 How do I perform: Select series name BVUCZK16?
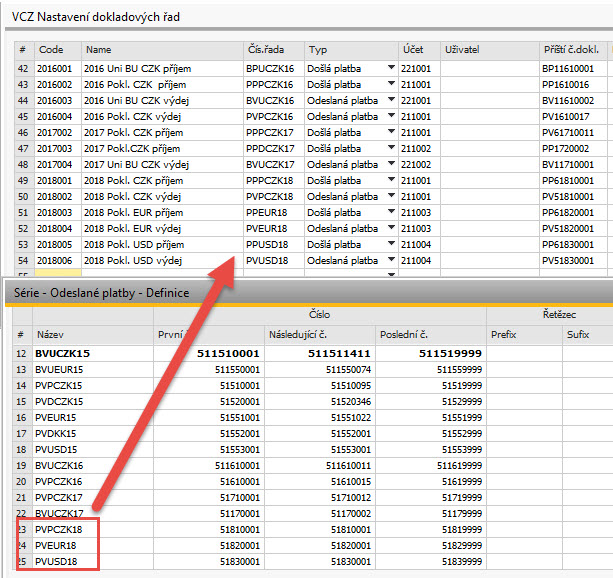click(93, 466)
